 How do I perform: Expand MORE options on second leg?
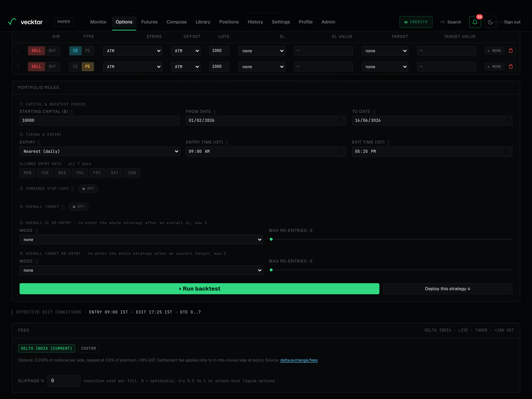[x=495, y=67]
